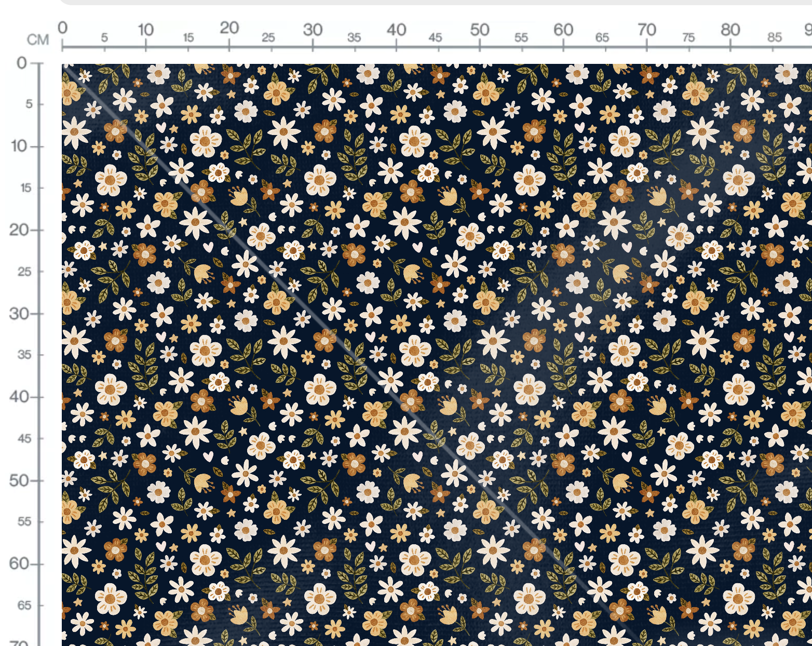Viewport: 812px width, 646px height.
Task: Click the 20 mark on horizontal ruler
Action: click(x=229, y=28)
